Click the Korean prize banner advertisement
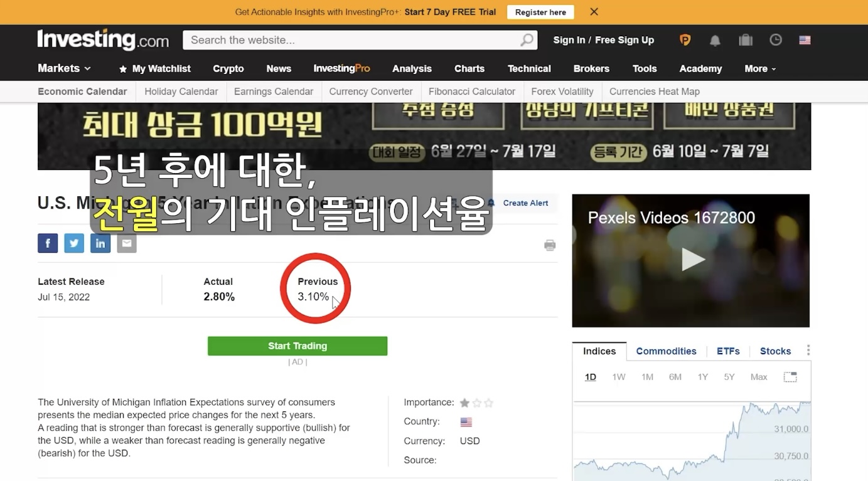The height and width of the screenshot is (481, 868). click(x=424, y=136)
